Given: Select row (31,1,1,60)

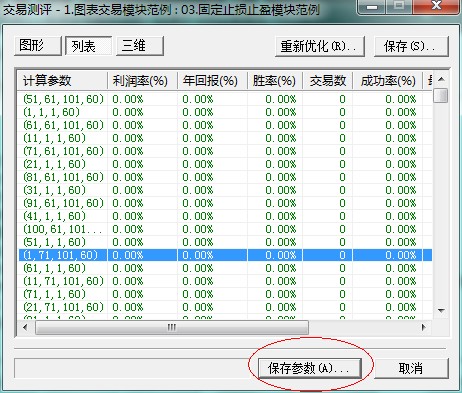Looking at the screenshot, I should (225, 190).
